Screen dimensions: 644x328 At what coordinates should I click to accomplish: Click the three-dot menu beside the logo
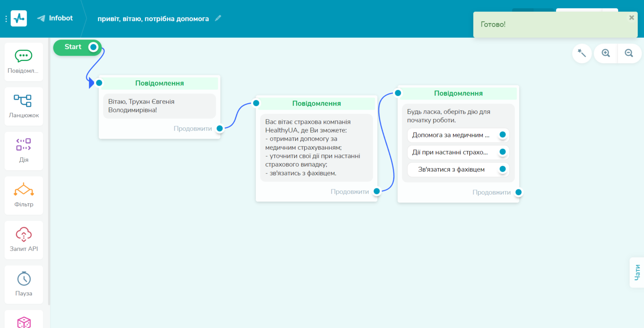(x=6, y=19)
